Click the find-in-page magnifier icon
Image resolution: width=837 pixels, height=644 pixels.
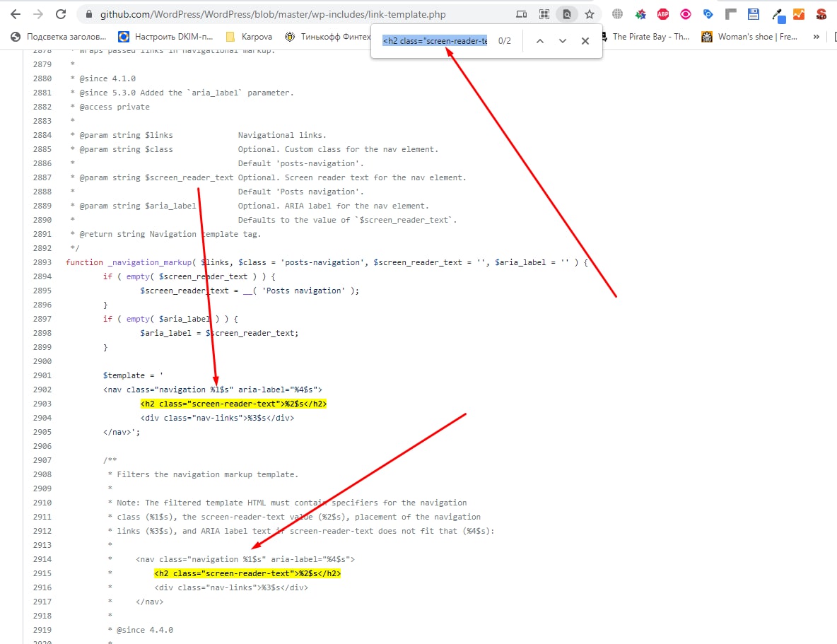(x=567, y=14)
